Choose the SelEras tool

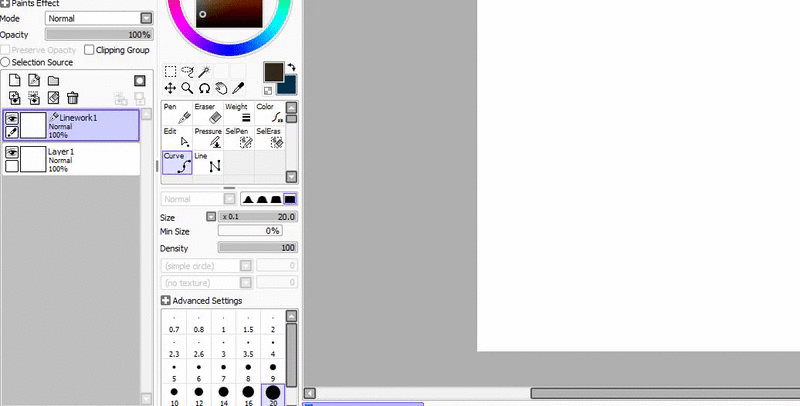point(270,138)
